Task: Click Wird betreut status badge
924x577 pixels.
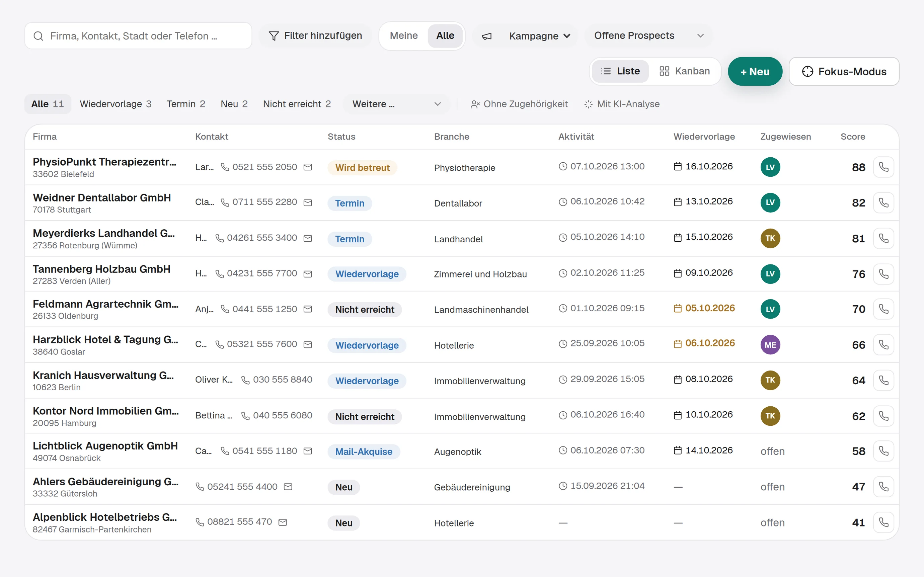Action: pyautogui.click(x=362, y=168)
